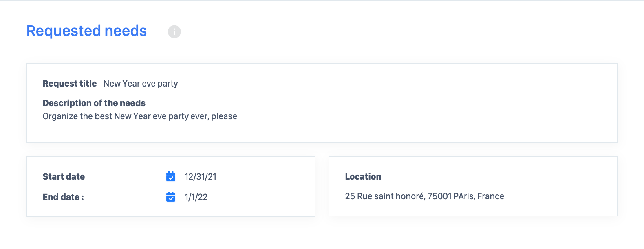The image size is (644, 249).
Task: Click the 75001 postal code in address
Action: pos(439,196)
